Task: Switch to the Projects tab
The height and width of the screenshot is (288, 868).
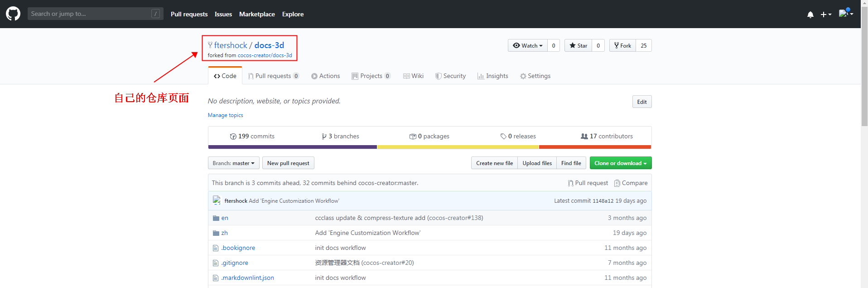Action: pyautogui.click(x=371, y=76)
